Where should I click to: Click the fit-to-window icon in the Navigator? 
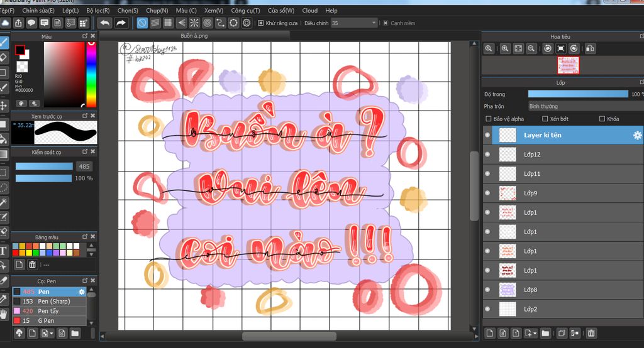pyautogui.click(x=518, y=48)
